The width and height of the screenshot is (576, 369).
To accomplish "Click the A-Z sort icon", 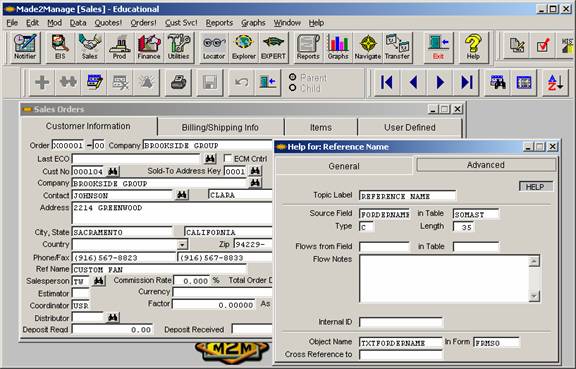I will coord(555,82).
